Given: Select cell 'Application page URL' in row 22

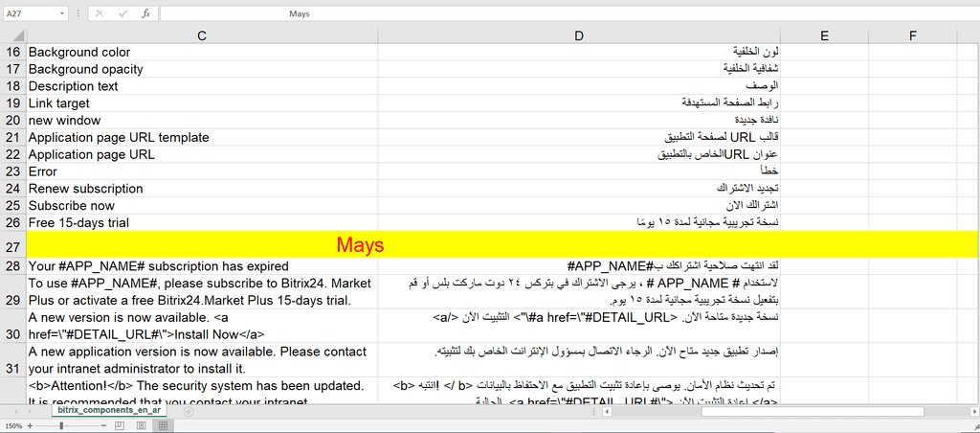Looking at the screenshot, I should [202, 154].
